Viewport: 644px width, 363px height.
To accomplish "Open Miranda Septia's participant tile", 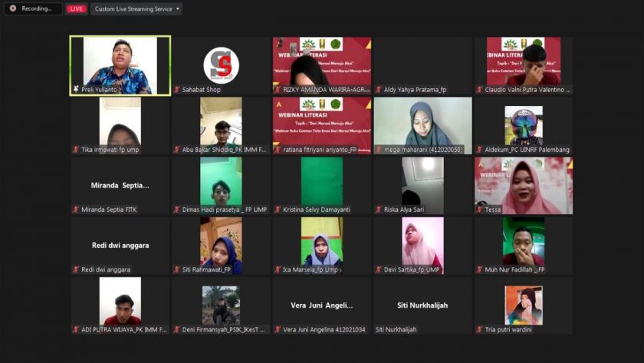I will 120,186.
